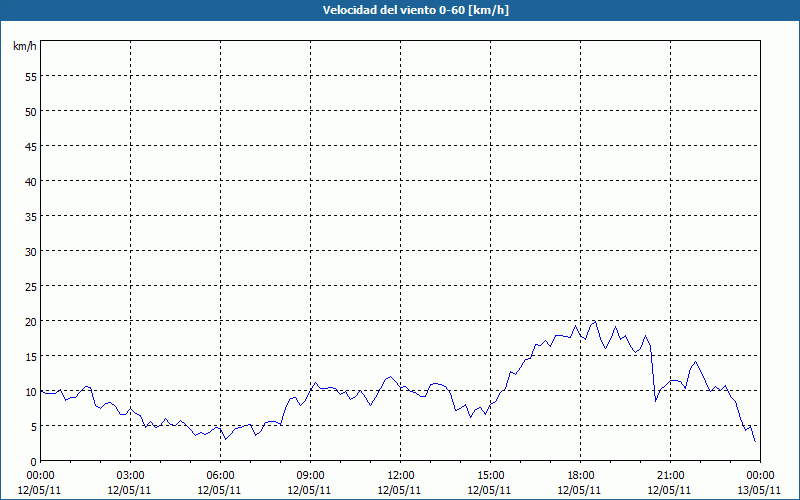Click the '35' y-axis label
Screen dimensions: 800x500
(x=31, y=216)
